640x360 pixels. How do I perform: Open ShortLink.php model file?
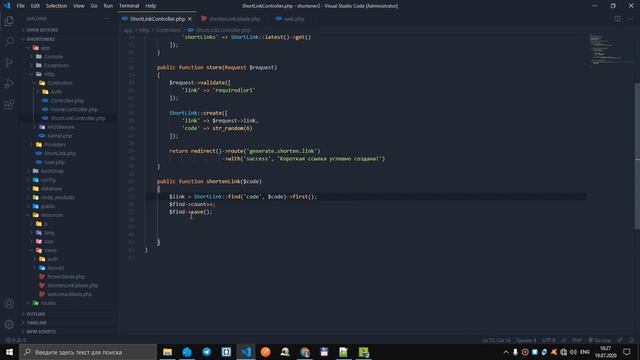coord(60,153)
